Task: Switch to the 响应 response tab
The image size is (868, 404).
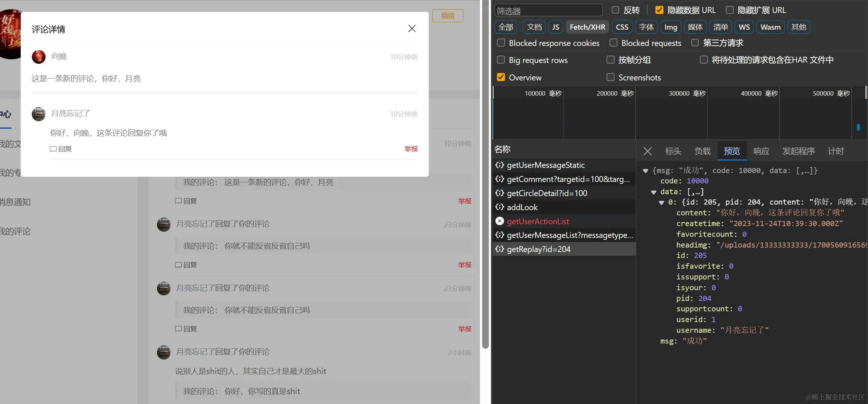Action: (761, 151)
